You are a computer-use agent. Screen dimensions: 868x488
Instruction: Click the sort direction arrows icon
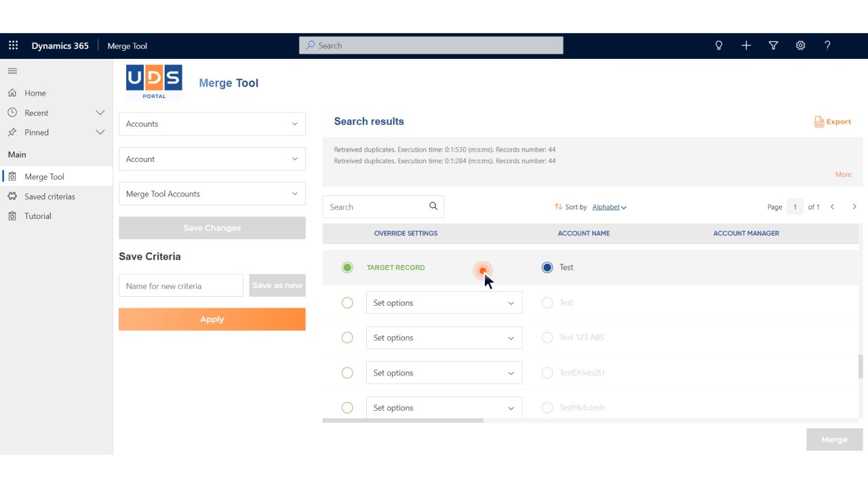[x=558, y=207]
